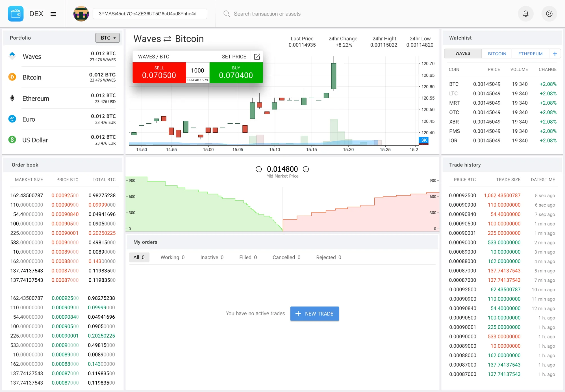Click the TRADE SIZE header in Trade history

[x=508, y=179]
